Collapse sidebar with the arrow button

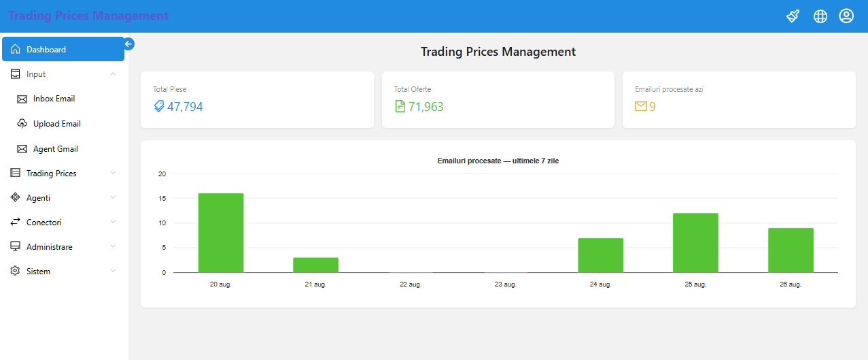pyautogui.click(x=128, y=44)
